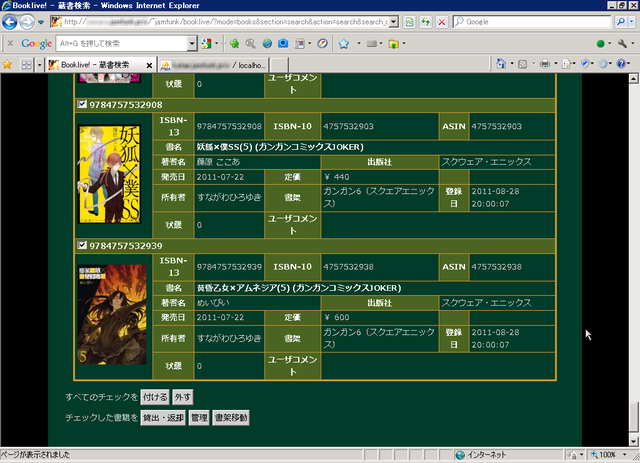640x463 pixels.
Task: Refresh the page with green arrows icon
Action: click(425, 22)
